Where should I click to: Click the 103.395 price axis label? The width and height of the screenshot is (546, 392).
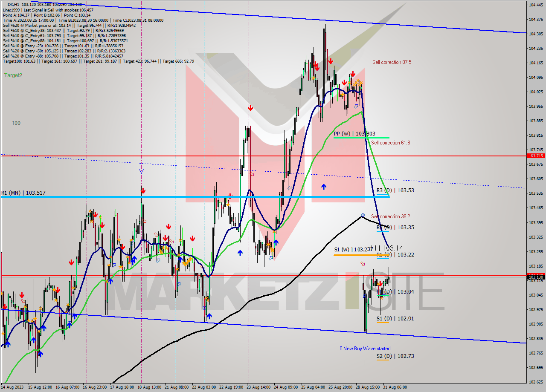pos(536,222)
